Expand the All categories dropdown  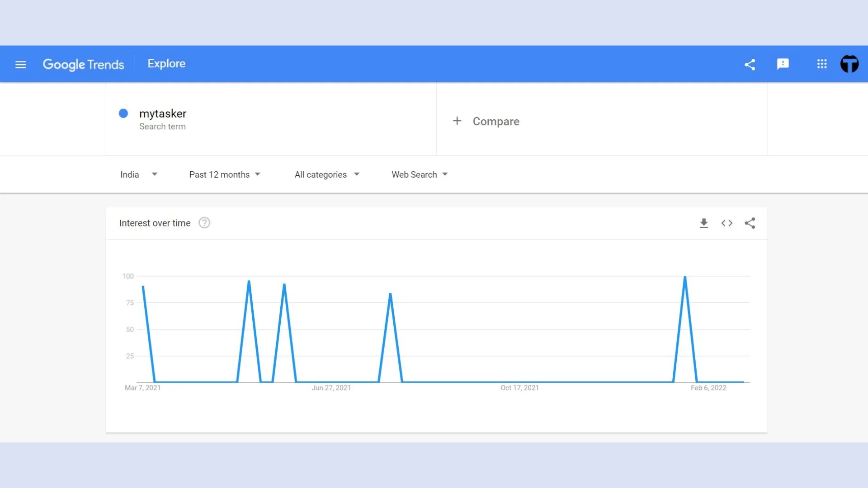tap(327, 174)
